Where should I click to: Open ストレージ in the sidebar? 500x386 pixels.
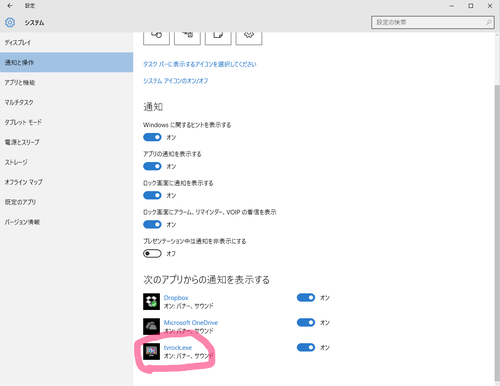[x=67, y=162]
